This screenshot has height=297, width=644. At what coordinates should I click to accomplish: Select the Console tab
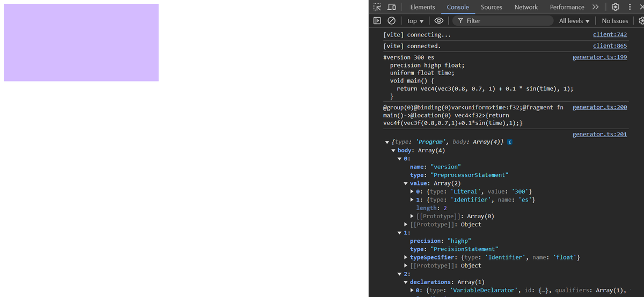pos(458,7)
